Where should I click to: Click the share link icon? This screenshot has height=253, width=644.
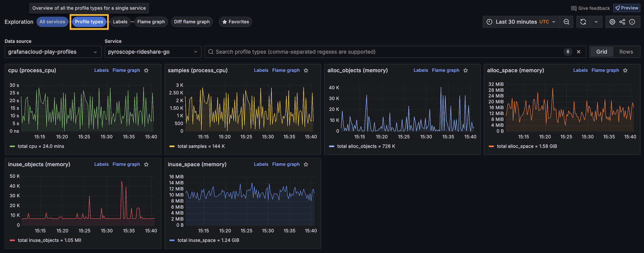click(x=622, y=22)
